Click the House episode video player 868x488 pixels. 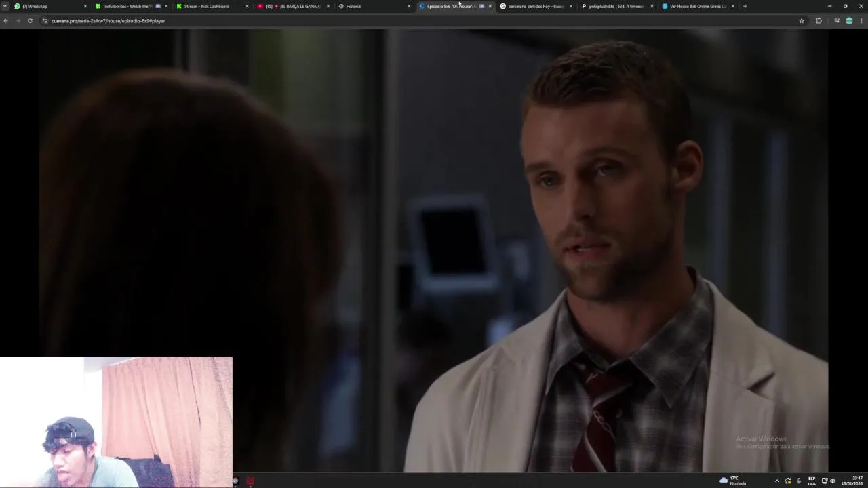[434, 249]
